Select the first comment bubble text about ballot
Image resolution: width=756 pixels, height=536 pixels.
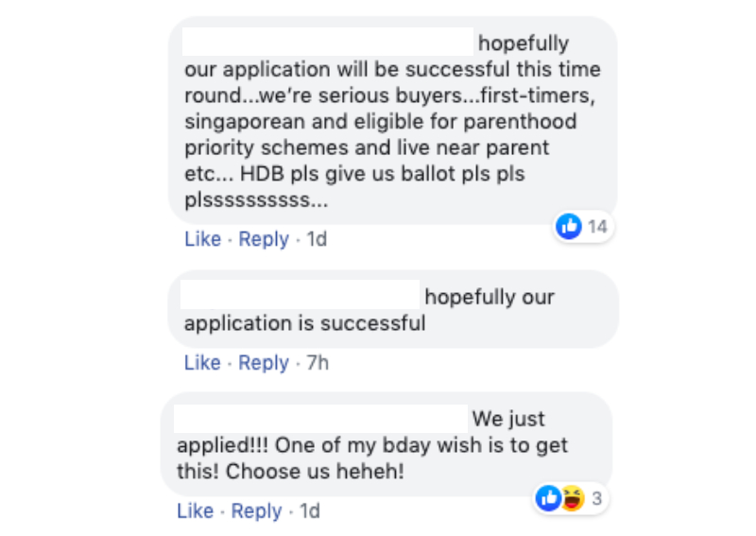[x=393, y=121]
